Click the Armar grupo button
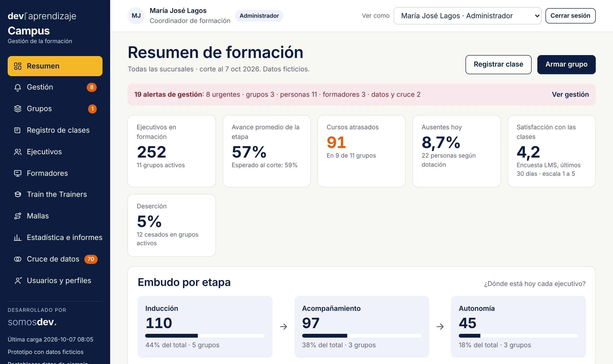Screen dimensions: 613x364 566,64
